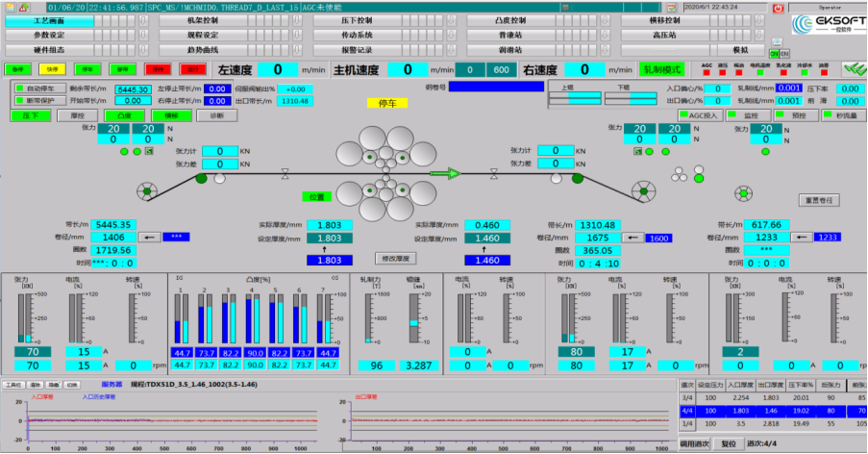
Task: Toggle 自动停车 auto stop
Action: click(x=38, y=88)
